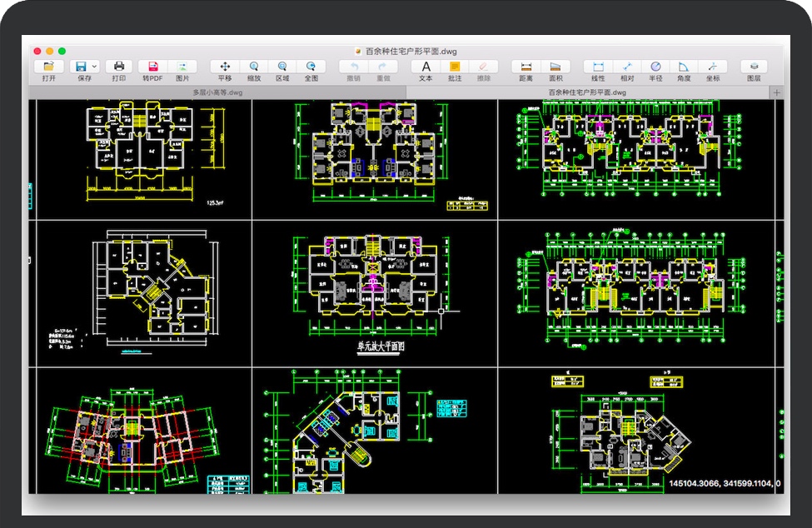Expand the Save dropdown arrow
Image resolution: width=812 pixels, height=528 pixels.
coord(95,67)
